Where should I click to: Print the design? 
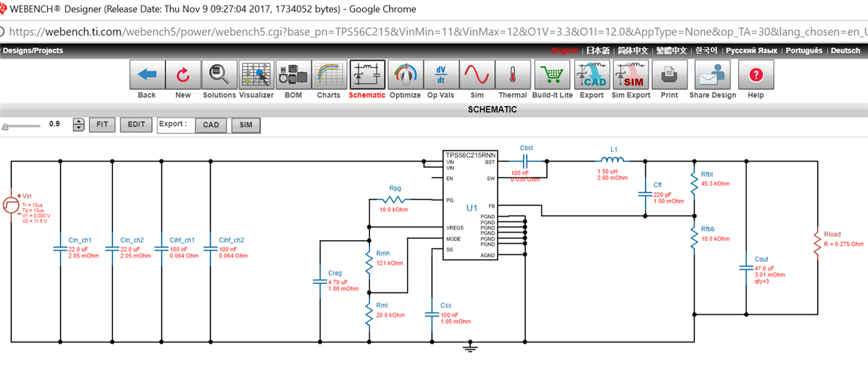pyautogui.click(x=669, y=75)
